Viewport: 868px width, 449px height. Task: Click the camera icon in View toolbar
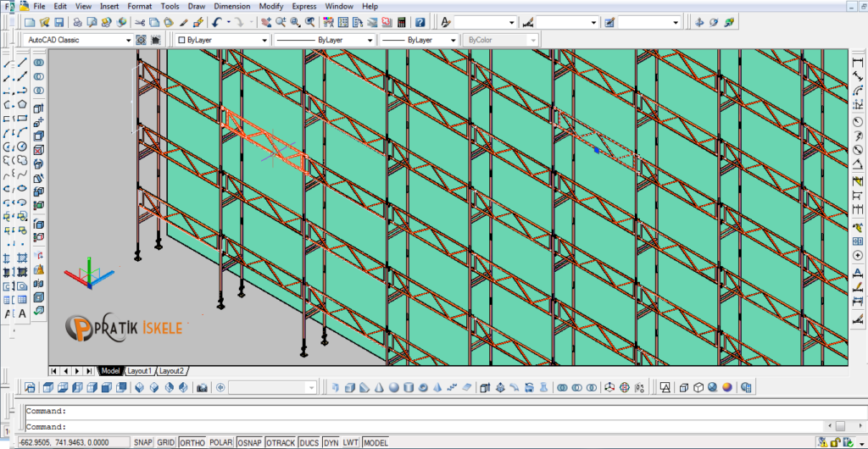coord(202,388)
